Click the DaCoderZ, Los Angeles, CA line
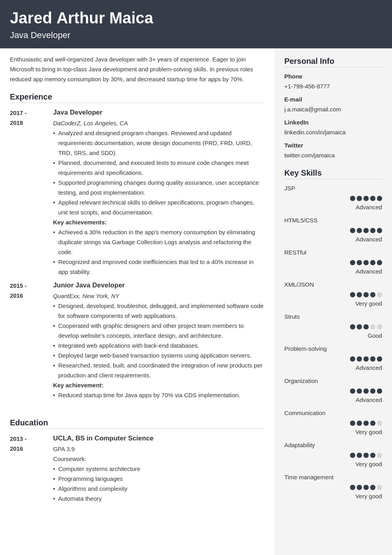 click(x=90, y=123)
